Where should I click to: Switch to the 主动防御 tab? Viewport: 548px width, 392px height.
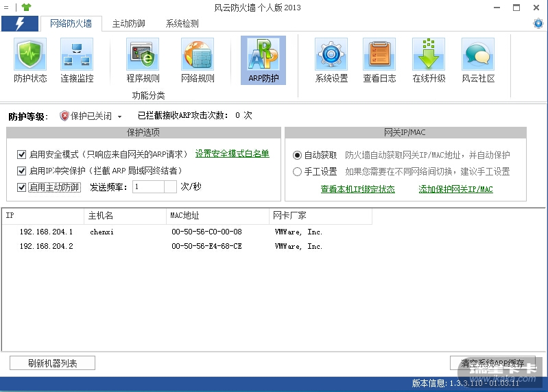pos(129,23)
